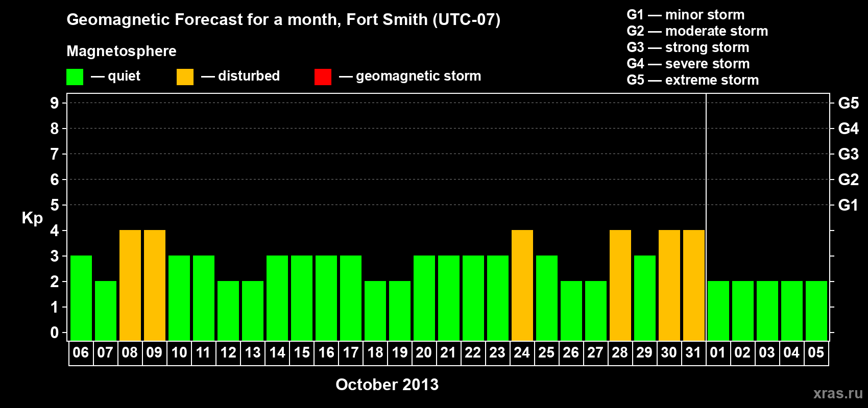
Task: Select the green bar for October 22
Action: [x=473, y=298]
